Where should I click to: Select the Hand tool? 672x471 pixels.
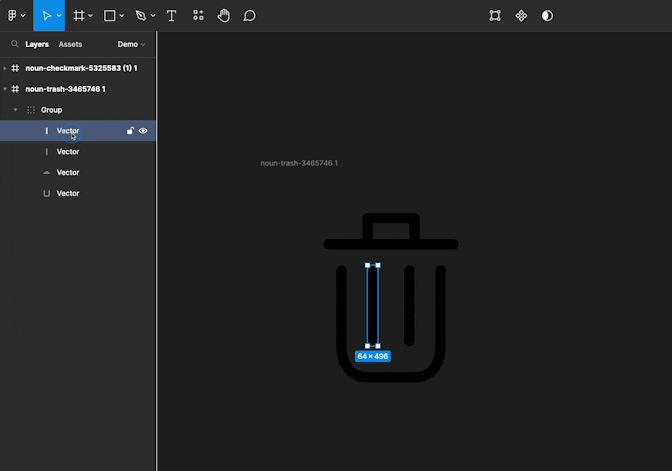(224, 16)
